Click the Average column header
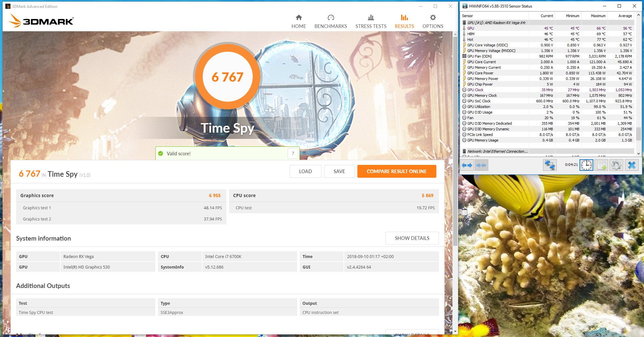This screenshot has height=337, width=644. pos(621,16)
